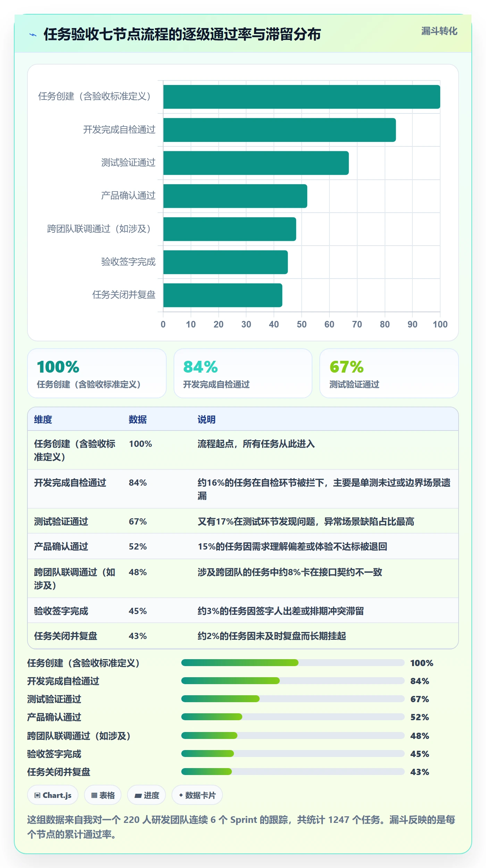486x868 pixels.
Task: Click the 任务创建 100% progress bar
Action: tap(293, 663)
